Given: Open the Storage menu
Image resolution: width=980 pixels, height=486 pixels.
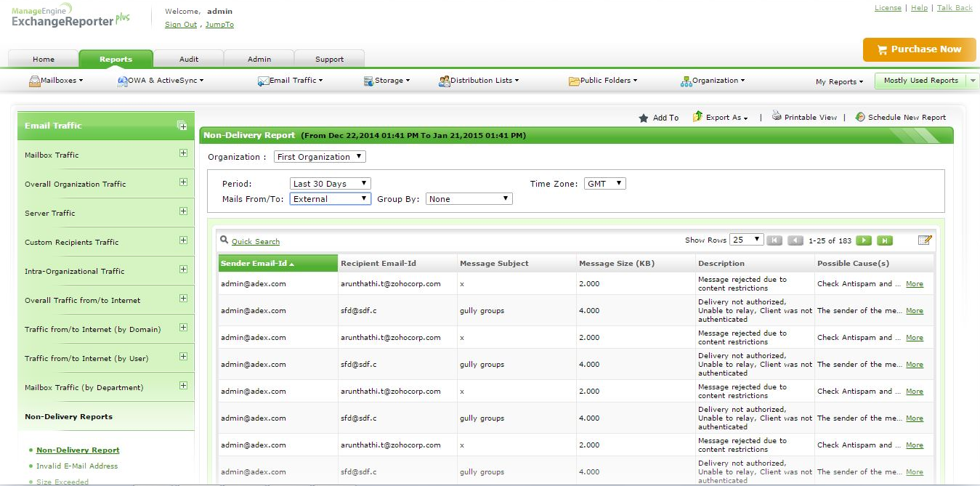Looking at the screenshot, I should (388, 81).
